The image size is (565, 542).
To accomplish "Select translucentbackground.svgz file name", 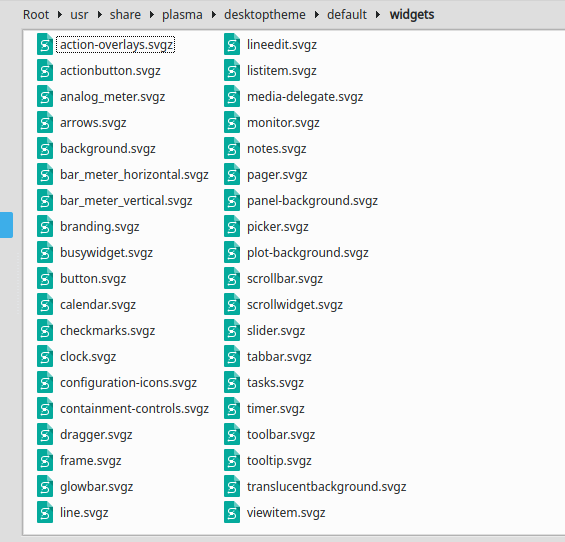I will pos(326,487).
